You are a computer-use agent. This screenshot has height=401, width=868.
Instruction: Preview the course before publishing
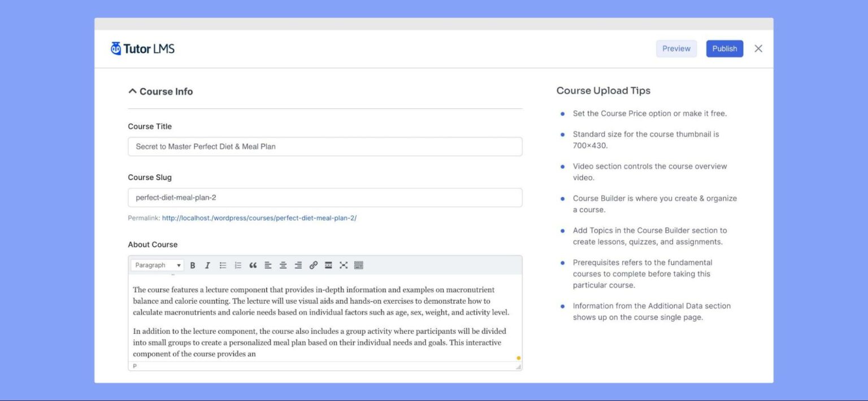(676, 49)
